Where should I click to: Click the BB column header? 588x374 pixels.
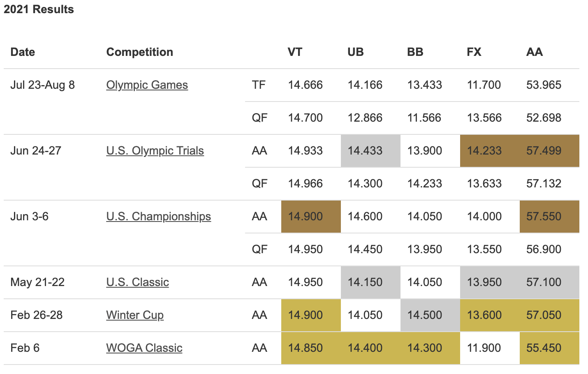(415, 52)
